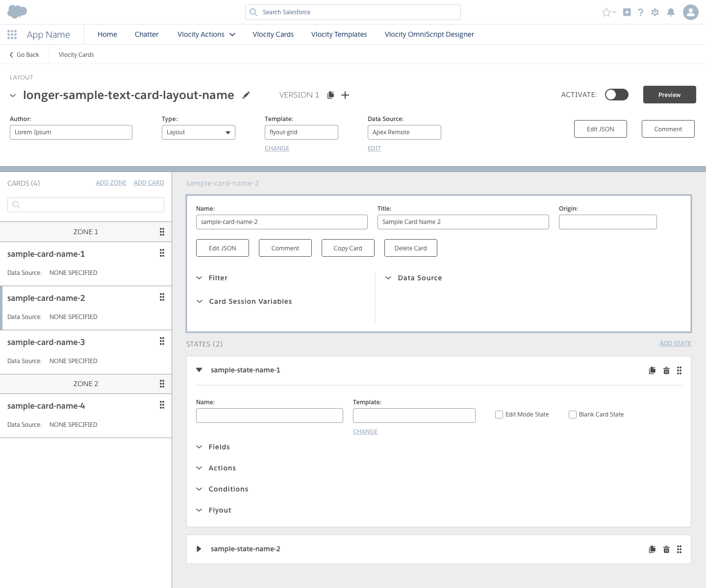Open the Type dropdown showing Layout
706x588 pixels.
click(x=199, y=132)
